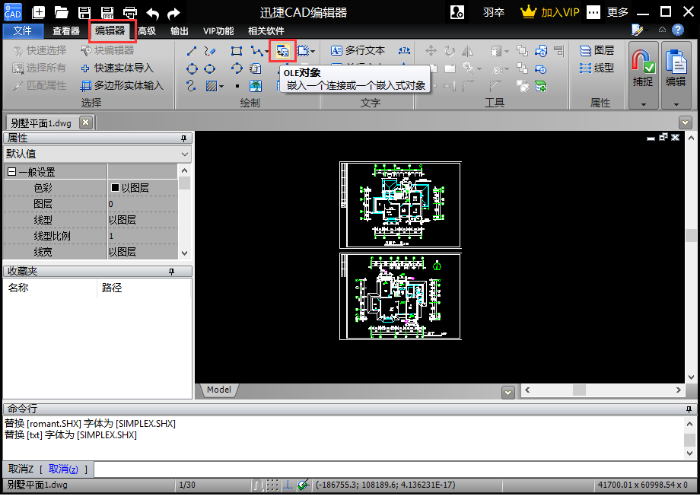Select the Line drawing tool
Viewport: 700px width, 495px height.
[192, 51]
